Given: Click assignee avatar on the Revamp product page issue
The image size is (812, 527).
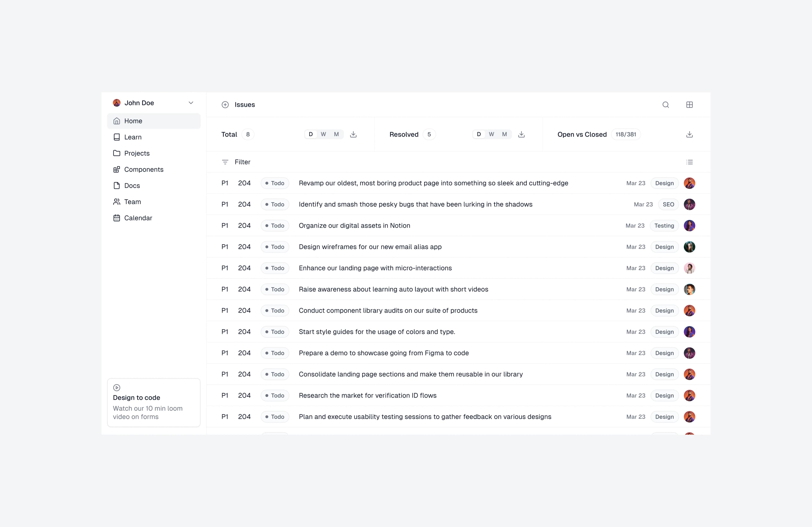Looking at the screenshot, I should pyautogui.click(x=690, y=183).
